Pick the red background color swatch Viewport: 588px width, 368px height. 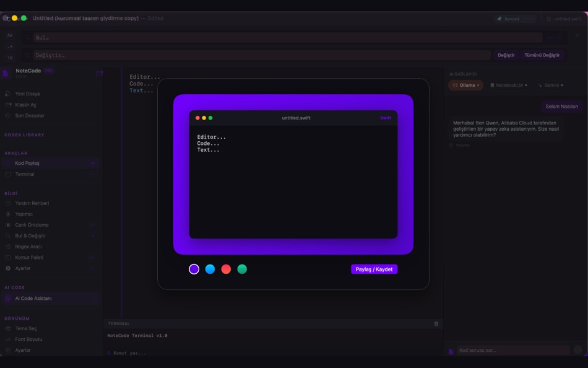pos(226,269)
